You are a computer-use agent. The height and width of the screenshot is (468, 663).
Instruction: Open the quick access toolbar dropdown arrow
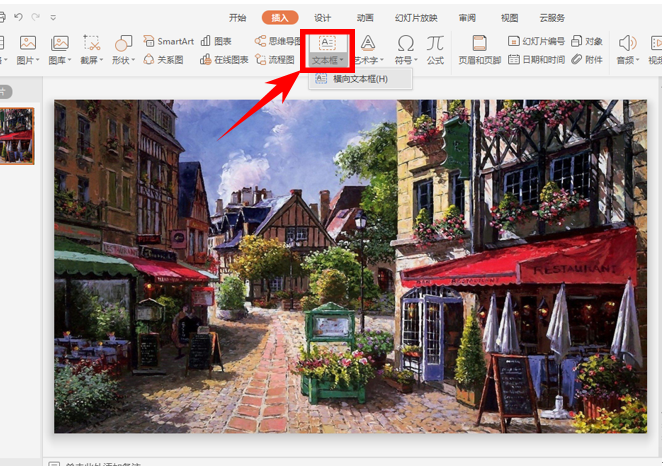[x=53, y=18]
